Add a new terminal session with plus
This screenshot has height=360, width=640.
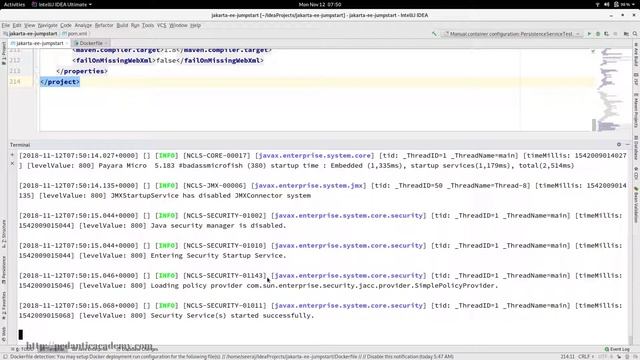point(12,155)
